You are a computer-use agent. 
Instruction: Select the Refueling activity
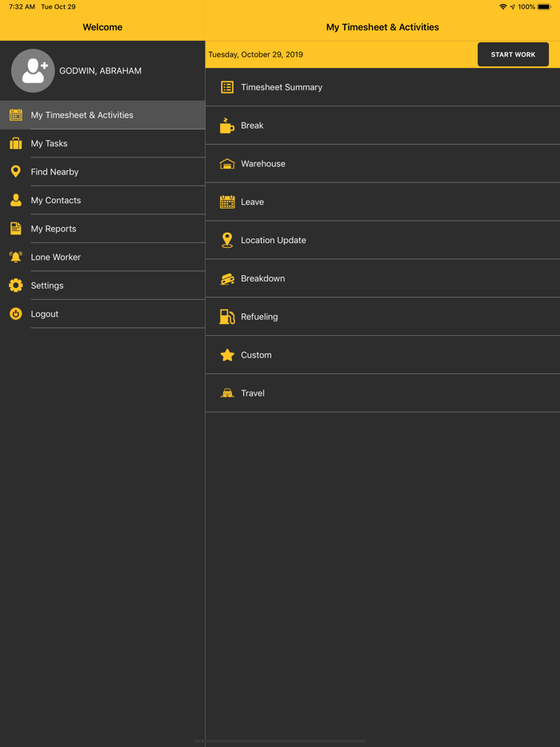tap(382, 317)
